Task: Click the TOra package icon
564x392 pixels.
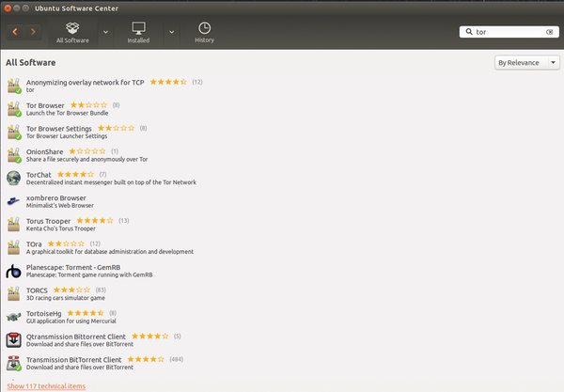Action: (x=14, y=247)
